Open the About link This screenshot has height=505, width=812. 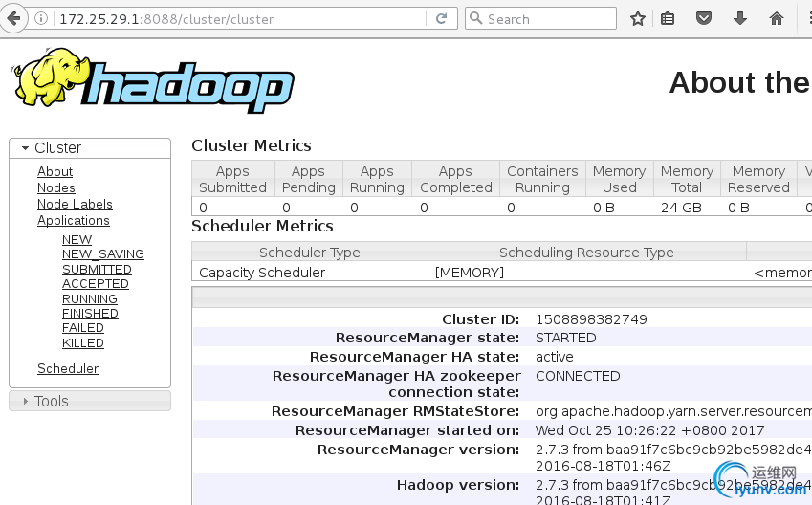(55, 171)
